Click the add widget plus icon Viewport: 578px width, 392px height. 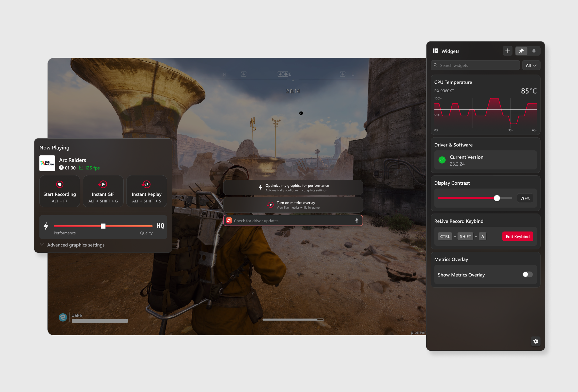pos(507,51)
